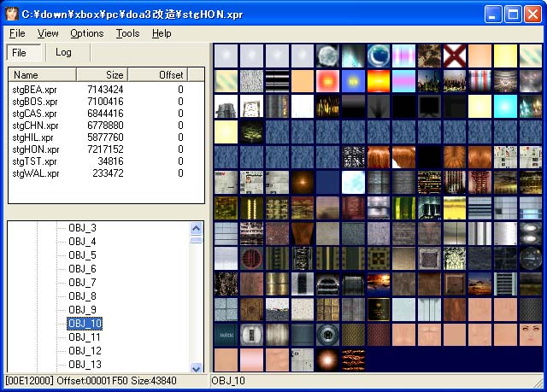The height and width of the screenshot is (392, 547).
Task: Open the File menu
Action: (x=17, y=33)
